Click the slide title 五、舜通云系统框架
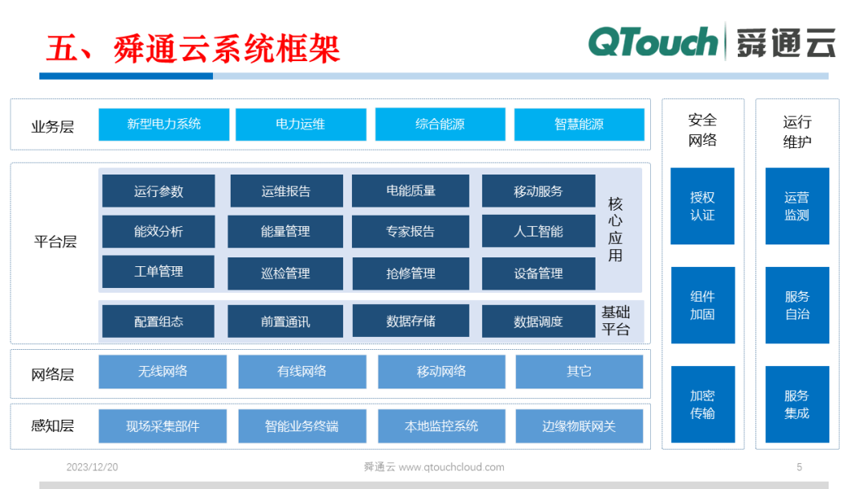This screenshot has width=868, height=489. tap(193, 49)
